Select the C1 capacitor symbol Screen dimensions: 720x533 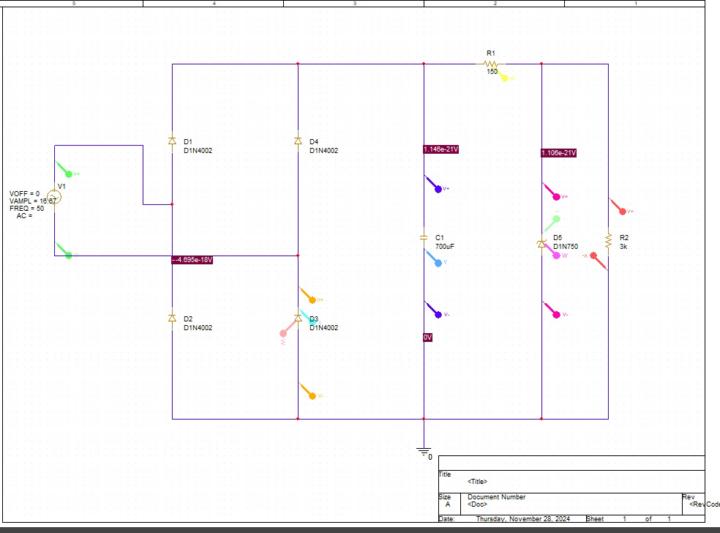tap(424, 237)
